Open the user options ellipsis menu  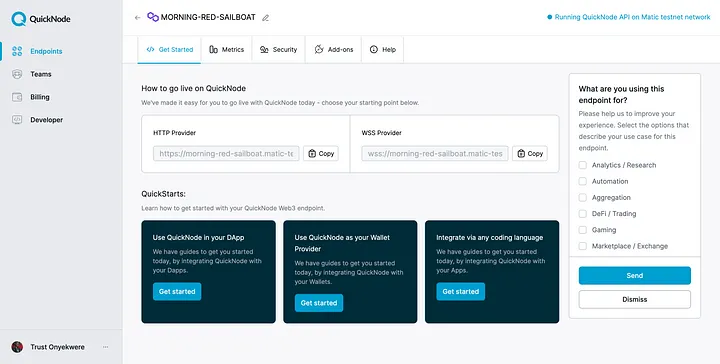[106, 347]
